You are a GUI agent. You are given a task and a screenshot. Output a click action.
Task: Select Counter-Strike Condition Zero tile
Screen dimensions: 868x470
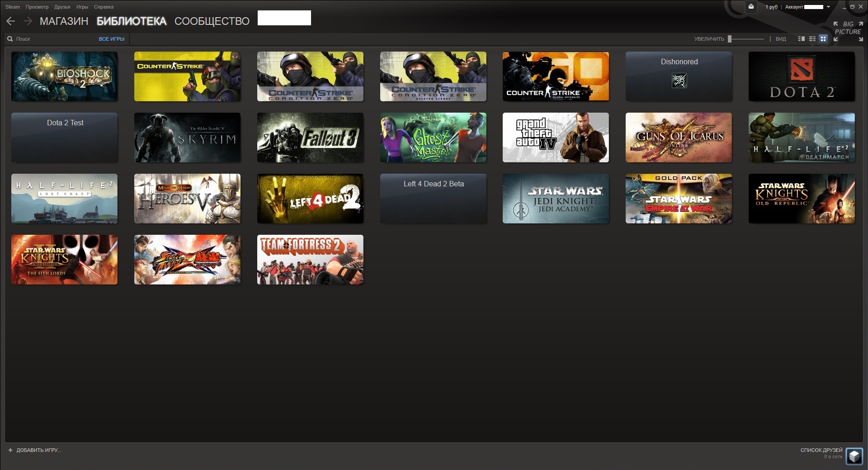(310, 76)
